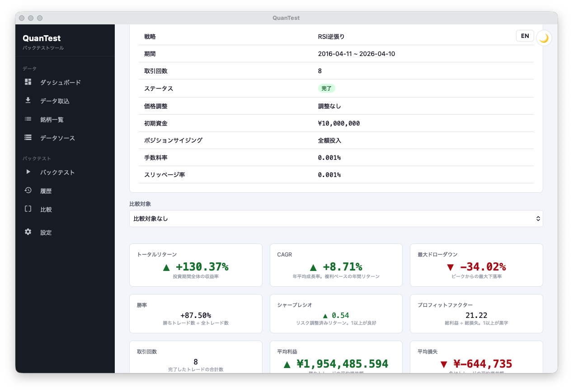Viewport: 573px width, 392px height.
Task: Click the +87.50% win rate value
Action: coord(196,315)
